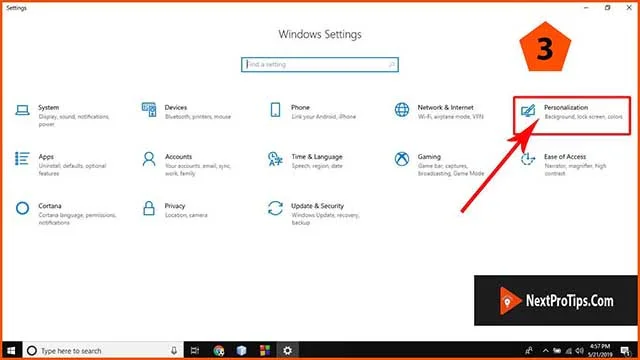Click the taskbar microphone icon
The width and height of the screenshot is (640, 360).
[x=174, y=351]
